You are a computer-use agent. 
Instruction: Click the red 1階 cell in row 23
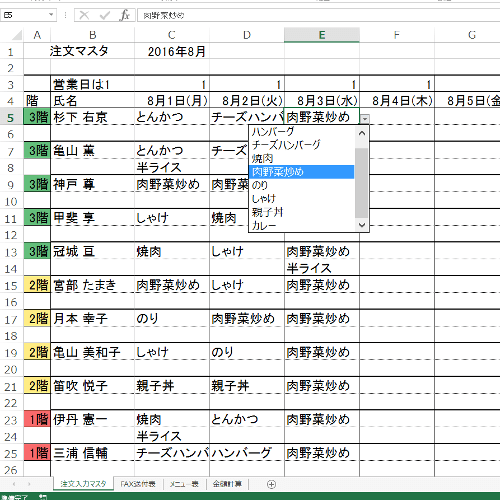[37, 419]
